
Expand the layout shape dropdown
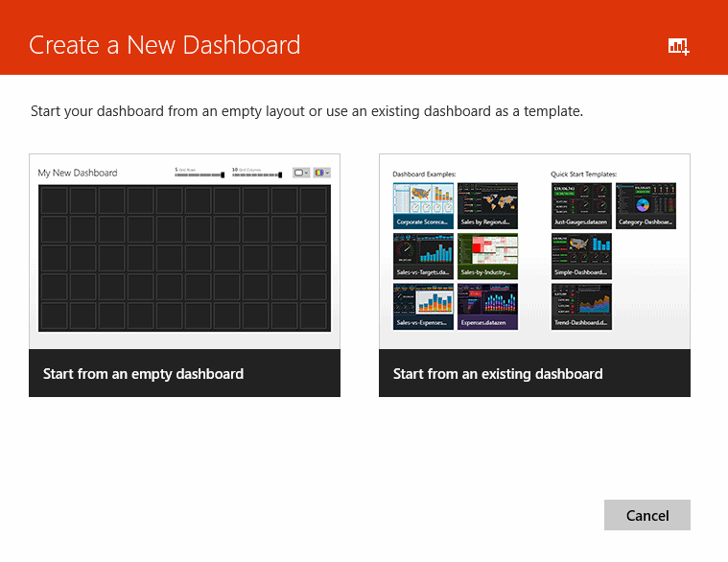tap(300, 173)
